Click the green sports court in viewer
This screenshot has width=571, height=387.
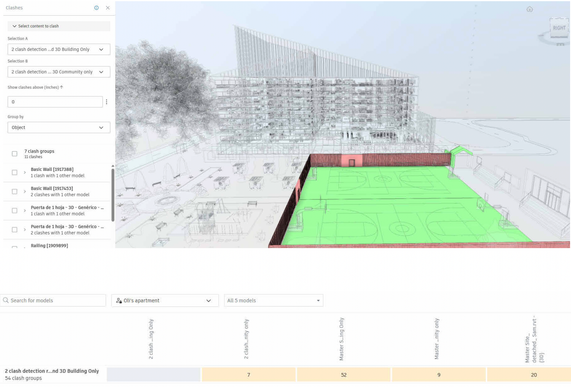click(393, 204)
